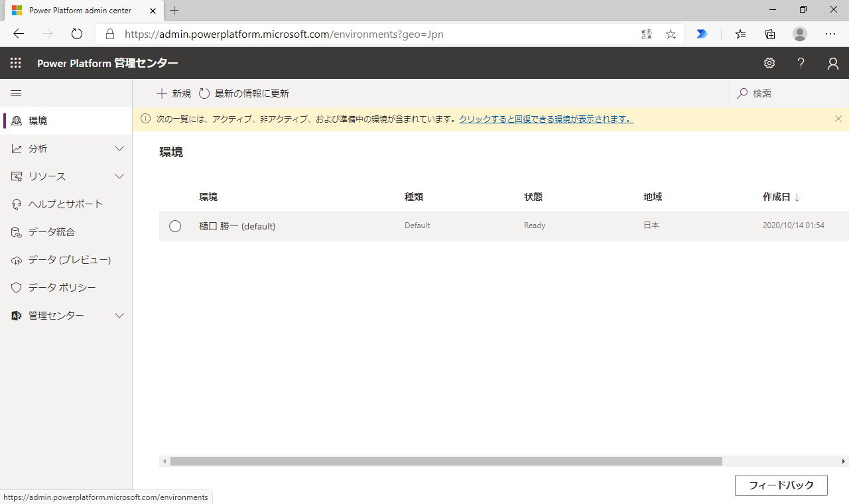Open the help question mark icon
Screen dimensions: 849x504
point(801,63)
